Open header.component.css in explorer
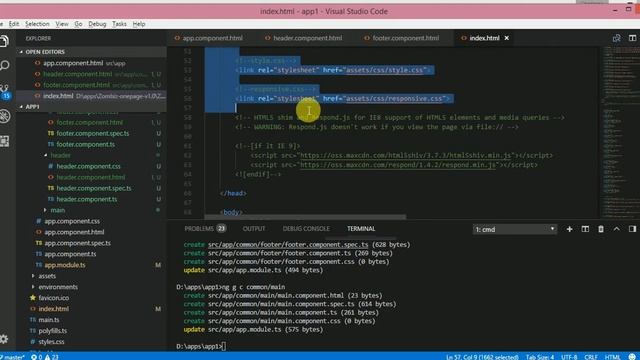 point(88,166)
